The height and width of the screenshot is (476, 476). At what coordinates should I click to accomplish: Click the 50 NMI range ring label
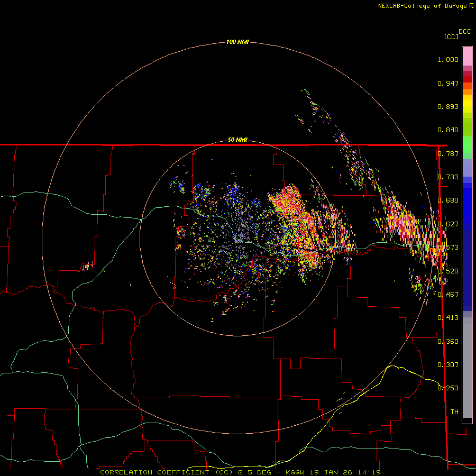(237, 140)
